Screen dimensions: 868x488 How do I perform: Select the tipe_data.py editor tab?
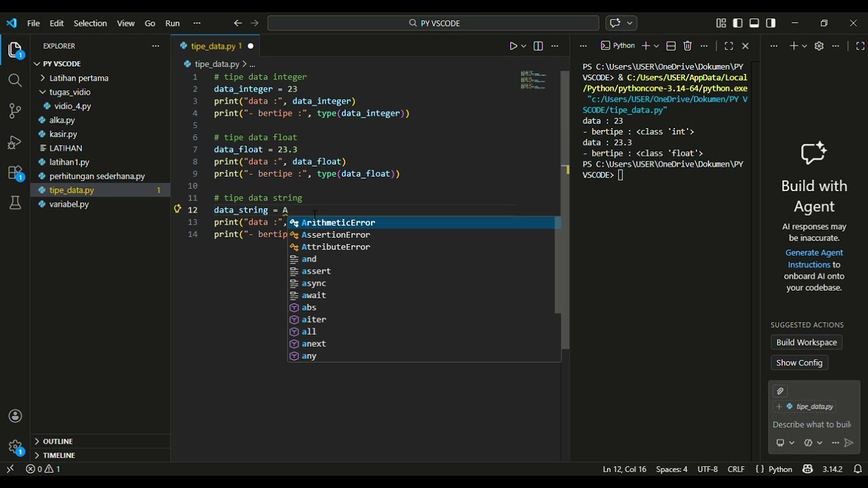(x=216, y=46)
